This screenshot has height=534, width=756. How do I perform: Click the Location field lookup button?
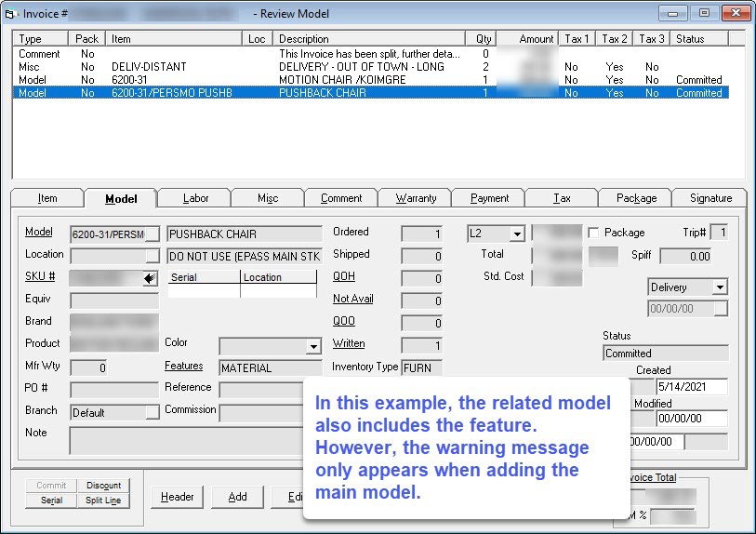coord(153,256)
